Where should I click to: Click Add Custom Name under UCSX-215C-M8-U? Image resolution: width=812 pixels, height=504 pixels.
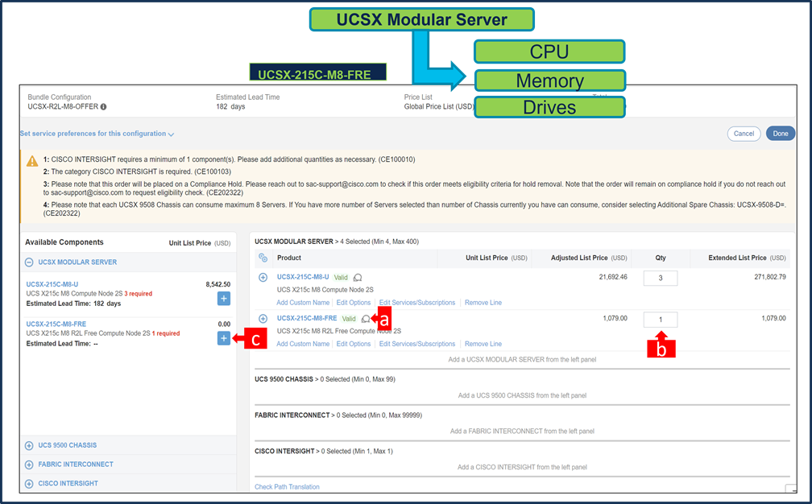[303, 303]
